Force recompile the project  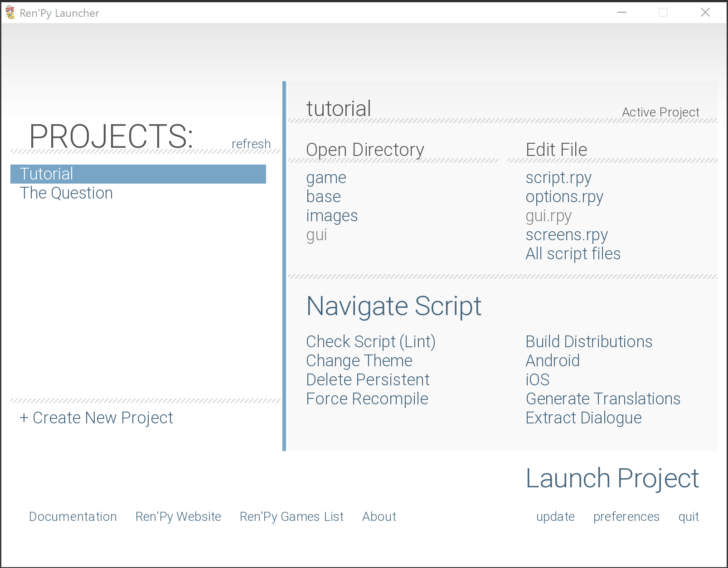tap(367, 398)
